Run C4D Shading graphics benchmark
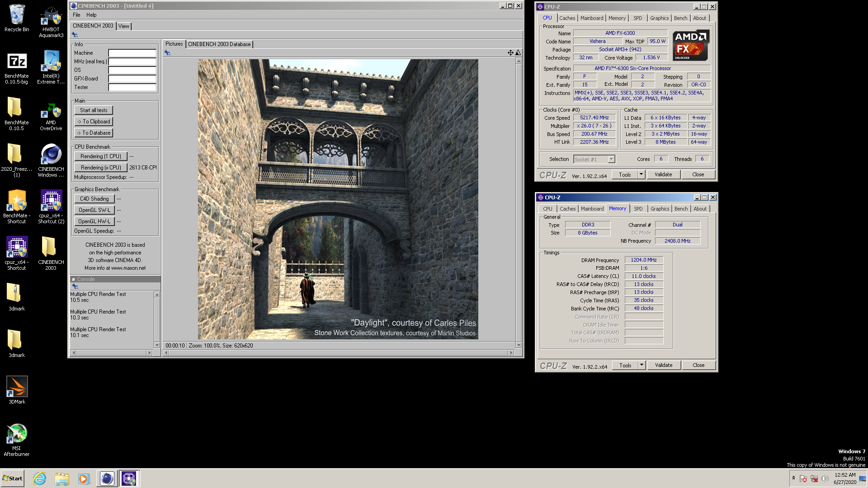The image size is (868, 488). pos(94,199)
